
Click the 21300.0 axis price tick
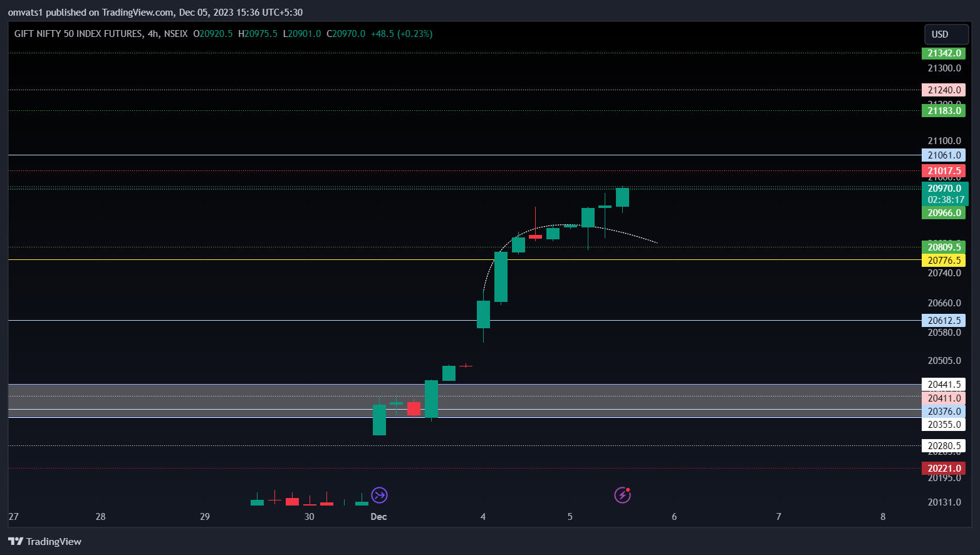[944, 68]
